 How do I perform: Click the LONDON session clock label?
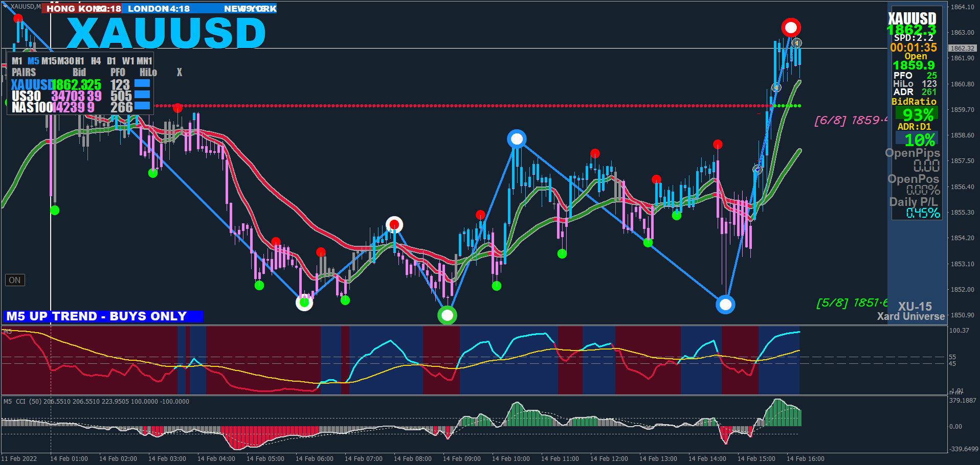pos(148,9)
